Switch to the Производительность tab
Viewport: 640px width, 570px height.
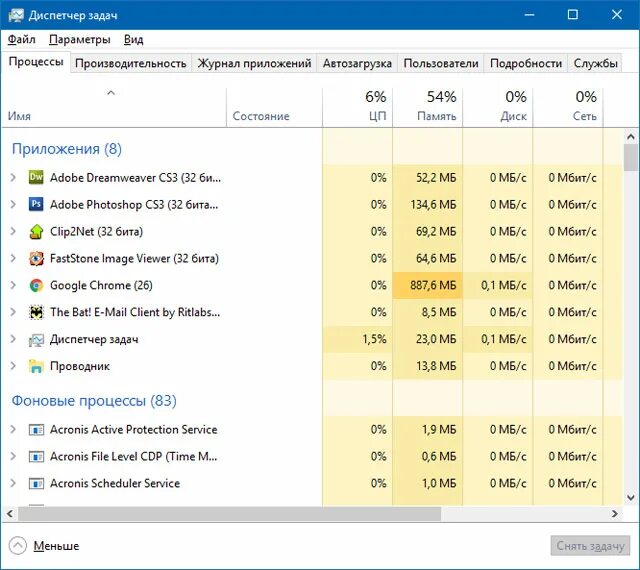pos(130,63)
